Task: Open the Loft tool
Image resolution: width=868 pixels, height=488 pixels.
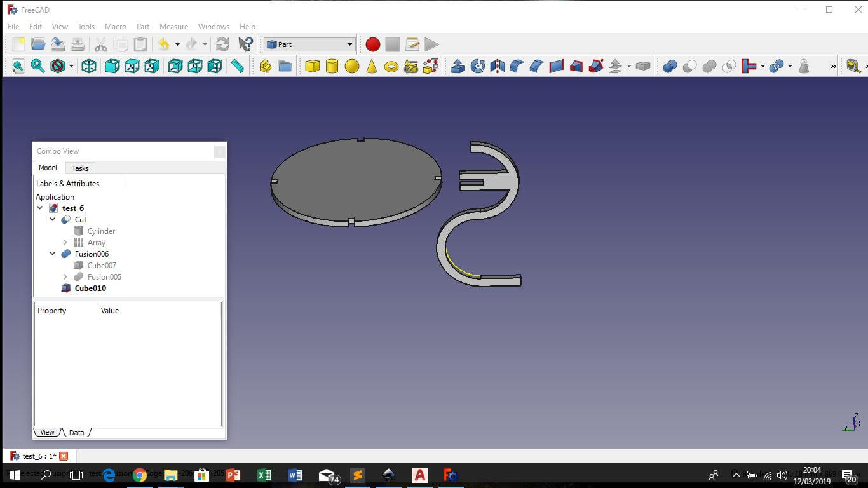Action: tap(576, 66)
